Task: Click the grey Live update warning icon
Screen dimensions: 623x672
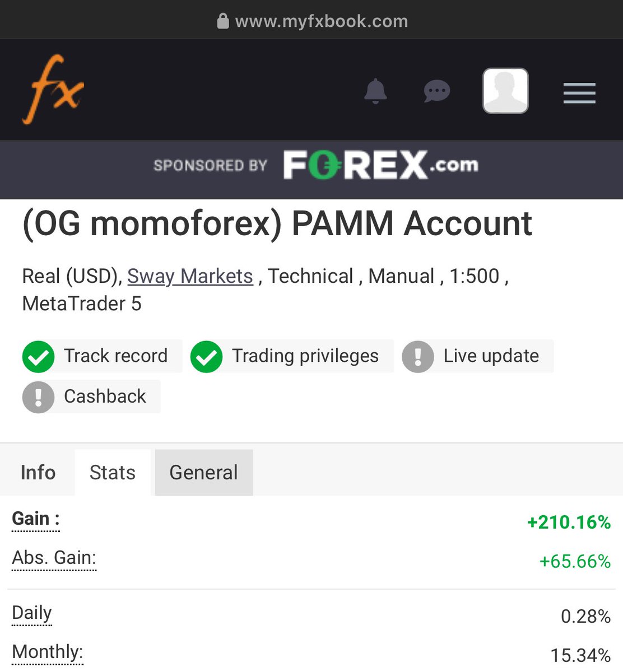Action: pyautogui.click(x=418, y=357)
